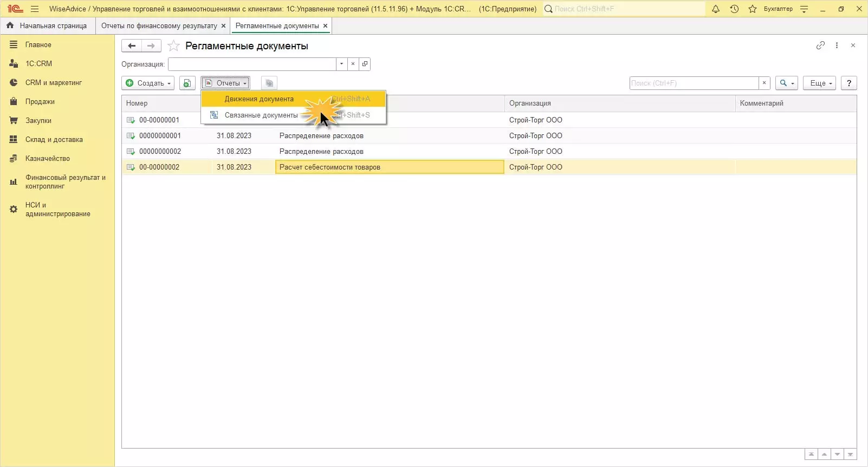This screenshot has height=467, width=868.
Task: Choose Связанные документы menu entry
Action: pyautogui.click(x=261, y=115)
